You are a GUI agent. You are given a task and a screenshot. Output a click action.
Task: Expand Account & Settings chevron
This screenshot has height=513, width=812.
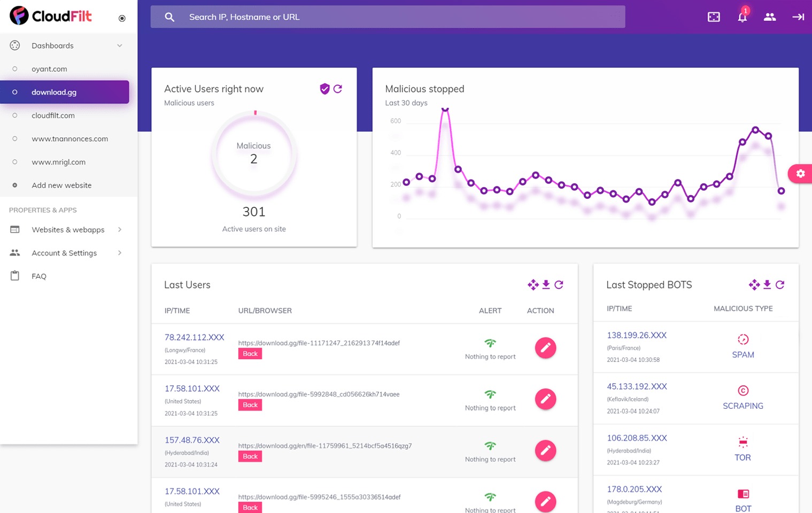point(120,253)
